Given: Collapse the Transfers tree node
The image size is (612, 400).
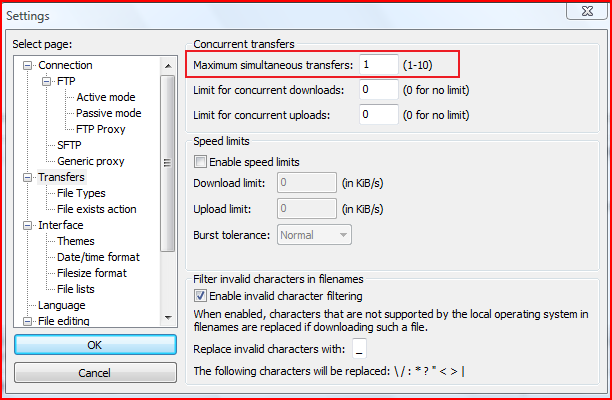Looking at the screenshot, I should click(28, 178).
